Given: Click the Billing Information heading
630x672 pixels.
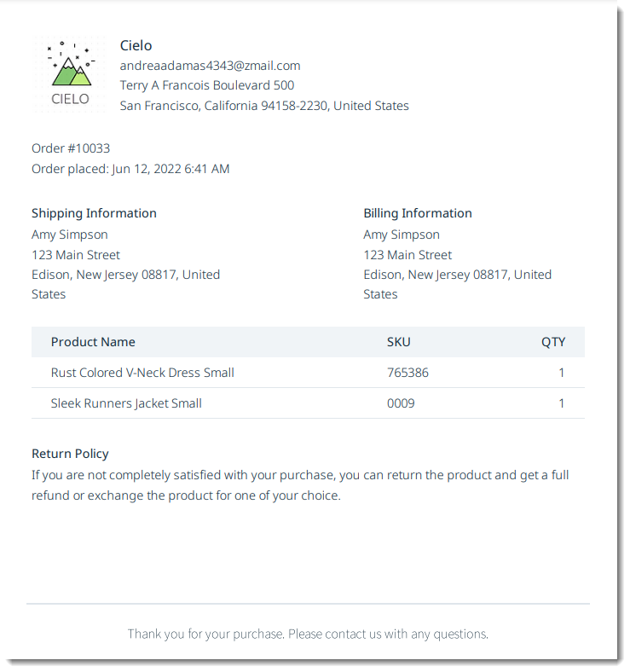Looking at the screenshot, I should tap(418, 213).
